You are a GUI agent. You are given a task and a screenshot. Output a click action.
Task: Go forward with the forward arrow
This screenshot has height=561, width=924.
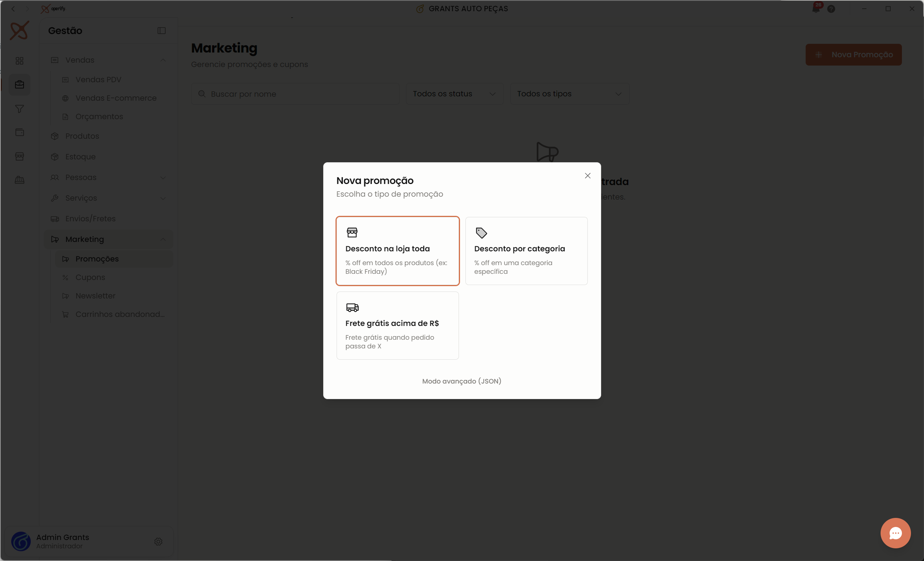click(27, 9)
